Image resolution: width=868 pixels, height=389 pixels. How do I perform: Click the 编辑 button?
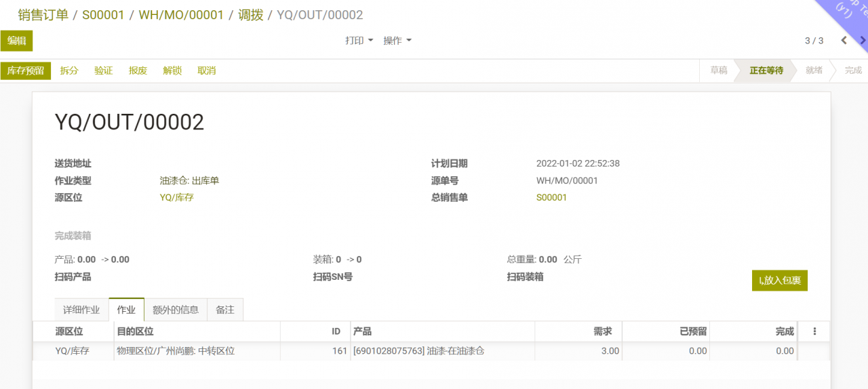(x=16, y=41)
